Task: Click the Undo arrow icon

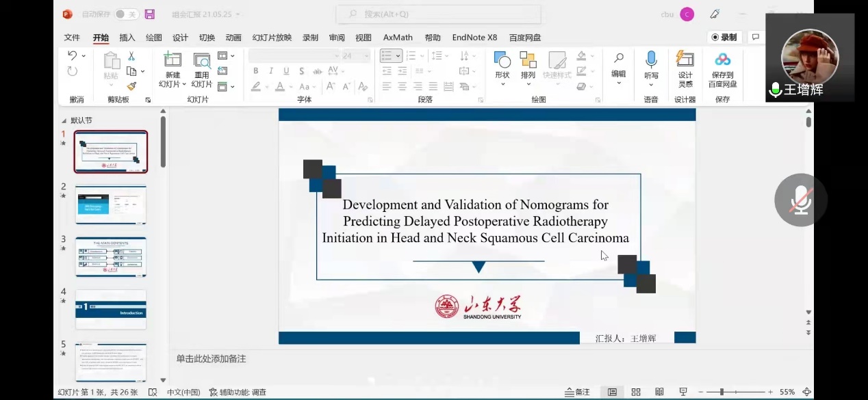Action: [x=73, y=56]
